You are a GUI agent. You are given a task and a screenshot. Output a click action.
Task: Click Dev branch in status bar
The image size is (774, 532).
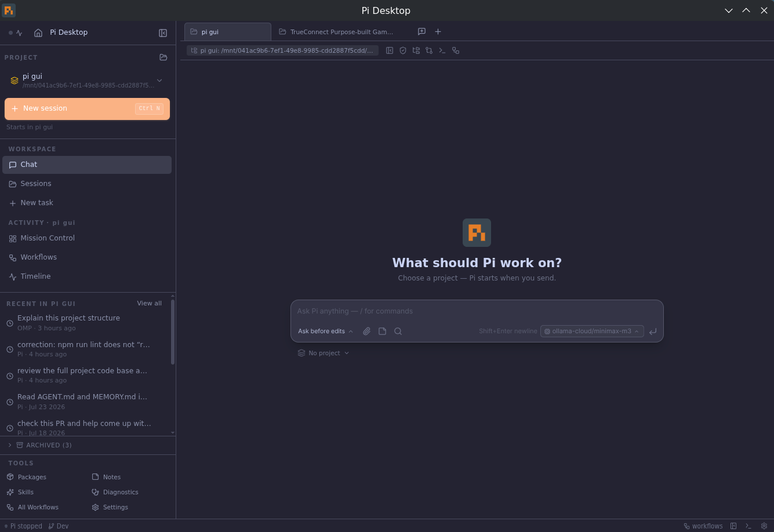pos(59,526)
